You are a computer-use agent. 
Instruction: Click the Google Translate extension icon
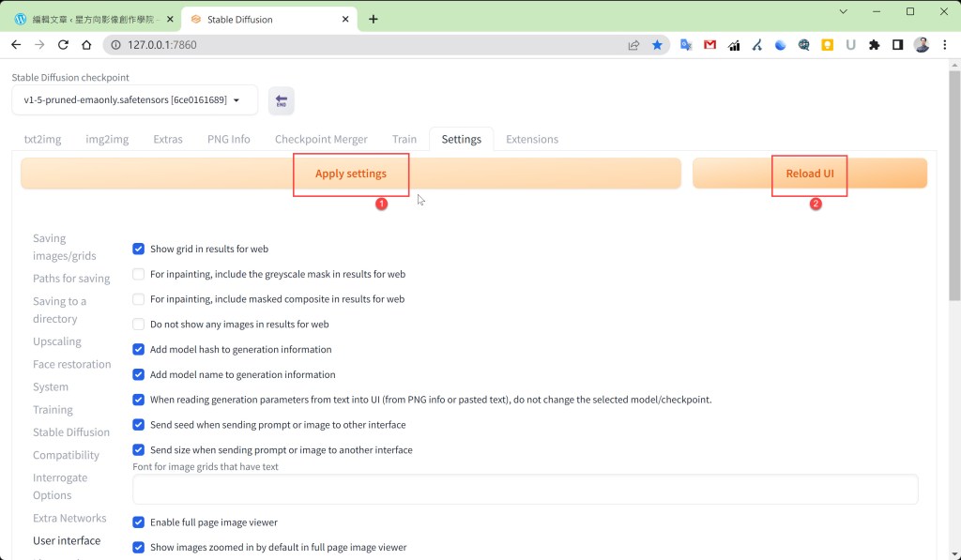[x=686, y=44]
